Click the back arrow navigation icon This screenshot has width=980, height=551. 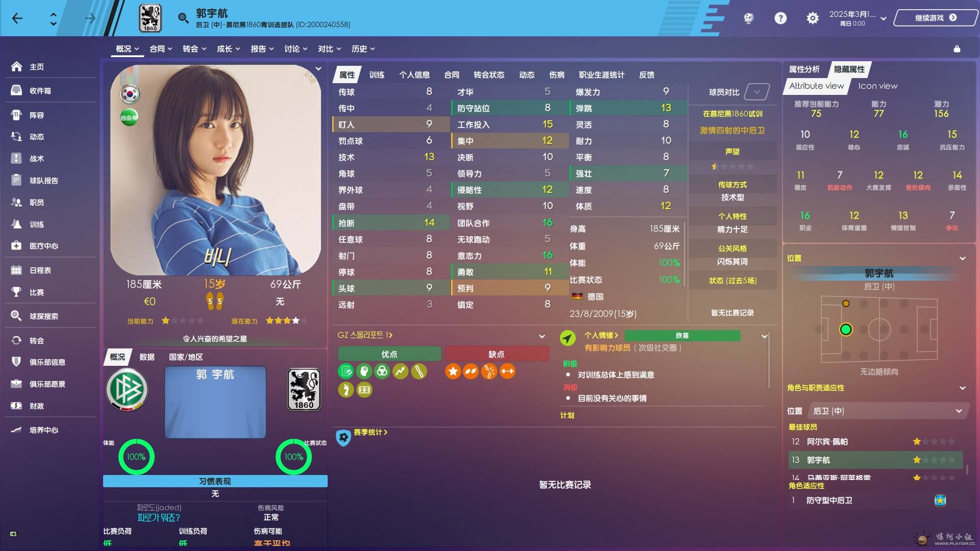click(17, 19)
